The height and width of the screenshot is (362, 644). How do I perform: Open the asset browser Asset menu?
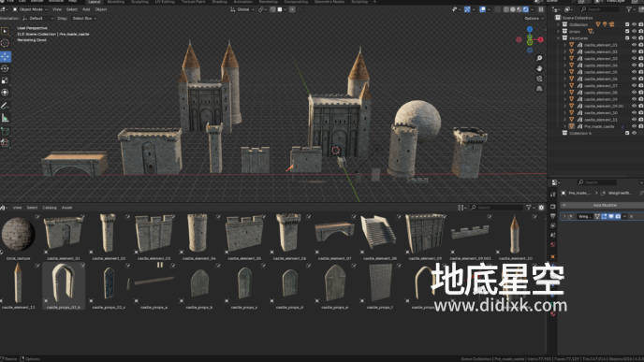tap(66, 208)
